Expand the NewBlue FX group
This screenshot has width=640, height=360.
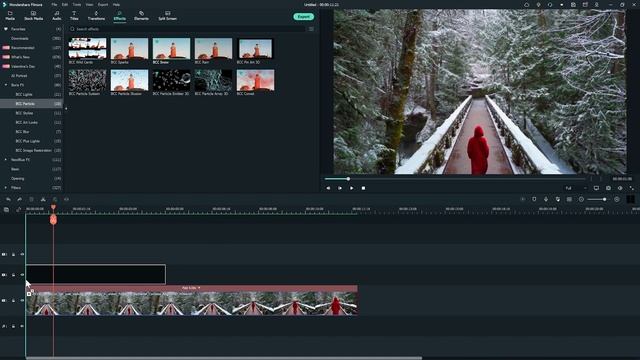[x=6, y=160]
